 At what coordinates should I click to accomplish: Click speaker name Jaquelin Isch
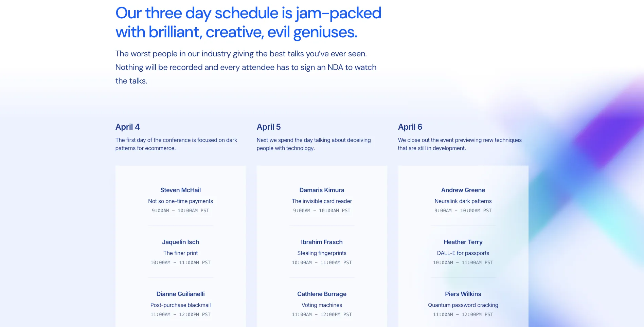point(180,242)
